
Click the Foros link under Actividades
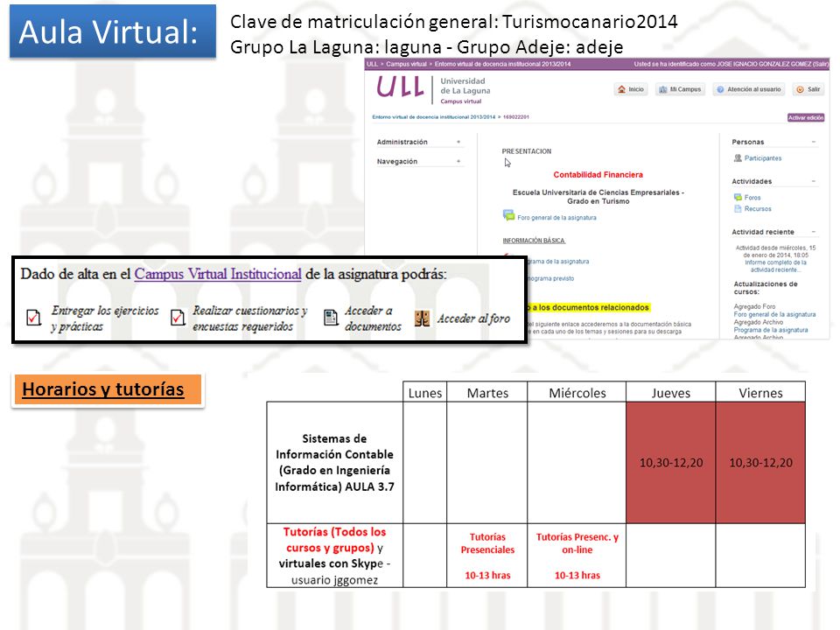pos(752,197)
